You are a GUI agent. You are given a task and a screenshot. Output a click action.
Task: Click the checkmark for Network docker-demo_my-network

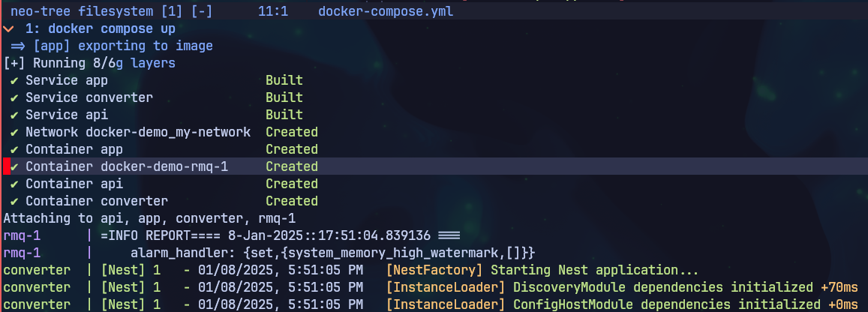14,132
